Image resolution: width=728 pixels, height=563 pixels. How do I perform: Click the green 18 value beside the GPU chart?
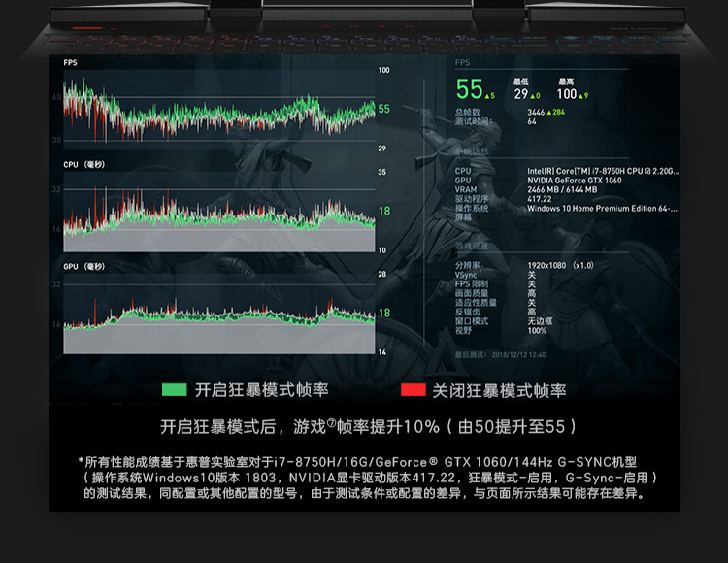[x=384, y=313]
